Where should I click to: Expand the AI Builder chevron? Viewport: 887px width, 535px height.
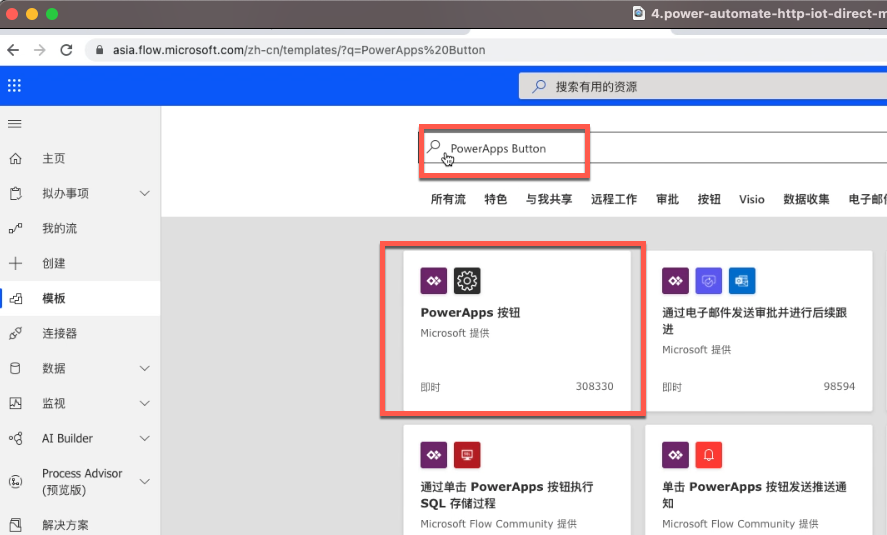click(x=144, y=438)
